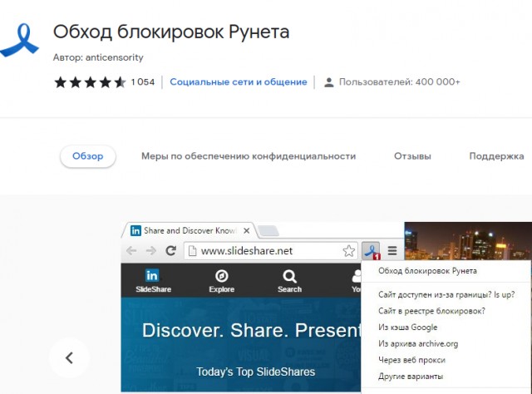
Task: Click the www.slideshare.net address bar
Action: [270, 251]
